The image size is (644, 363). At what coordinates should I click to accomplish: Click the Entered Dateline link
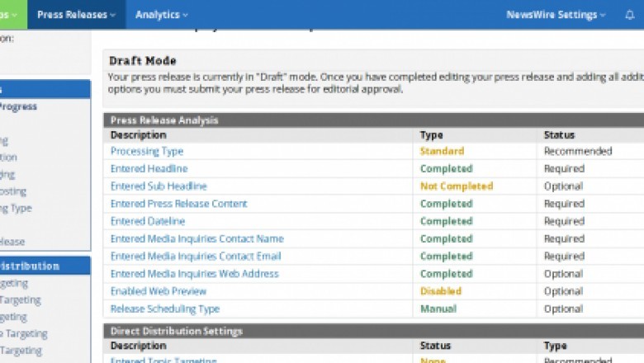[x=148, y=221]
